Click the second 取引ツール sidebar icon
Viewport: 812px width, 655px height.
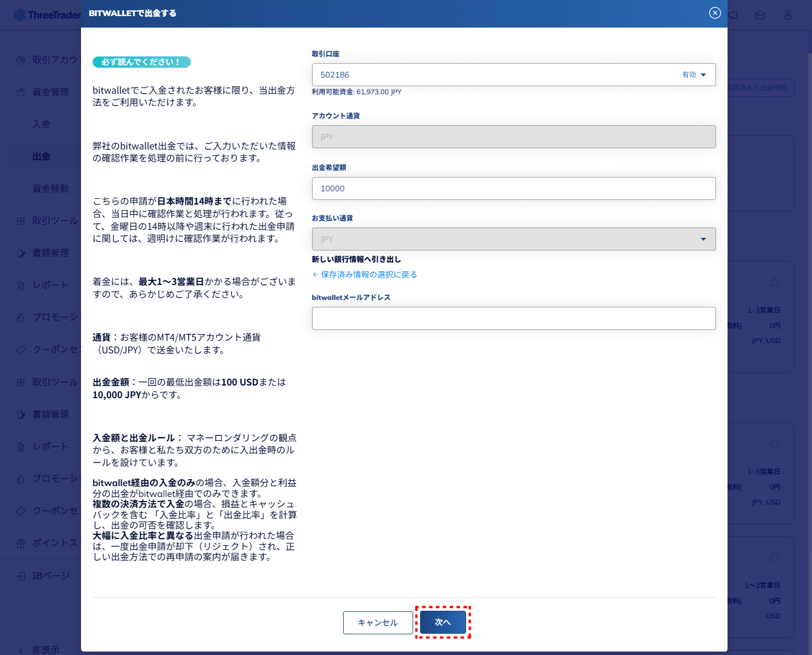coord(21,382)
